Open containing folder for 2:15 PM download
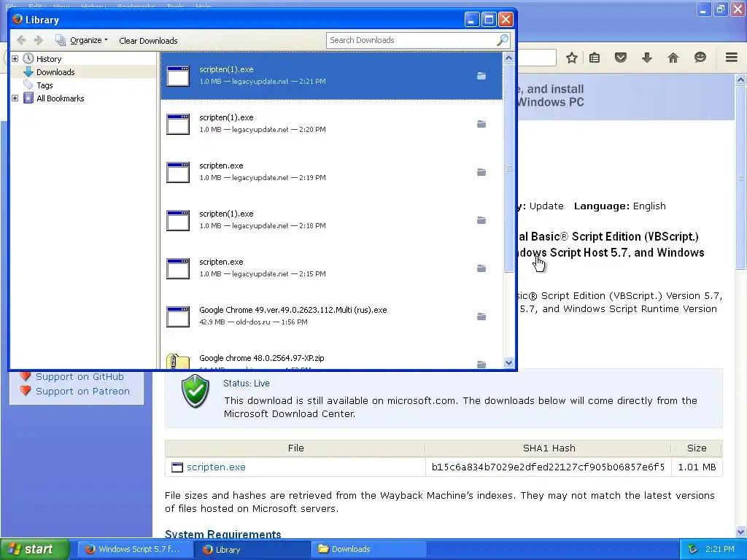747x560 pixels. coord(481,268)
